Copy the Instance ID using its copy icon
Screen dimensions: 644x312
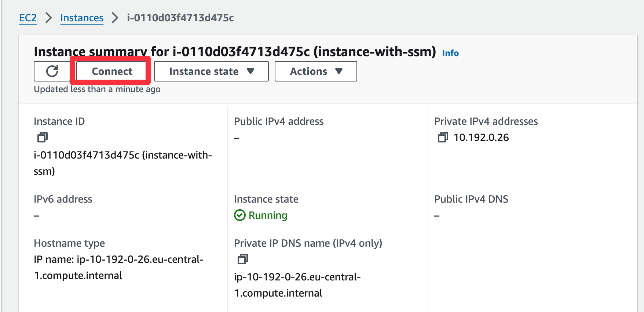(43, 138)
